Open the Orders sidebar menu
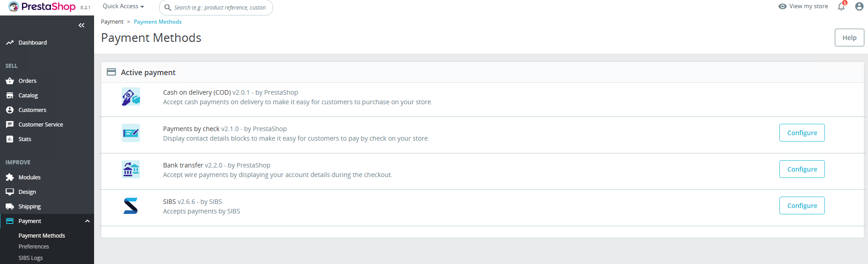 pyautogui.click(x=27, y=81)
